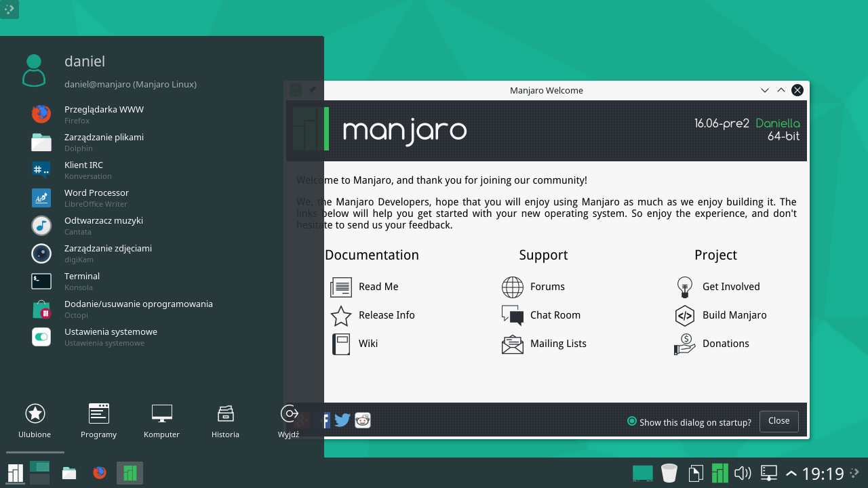Click the Release Info star icon
The width and height of the screenshot is (868, 488).
click(340, 315)
